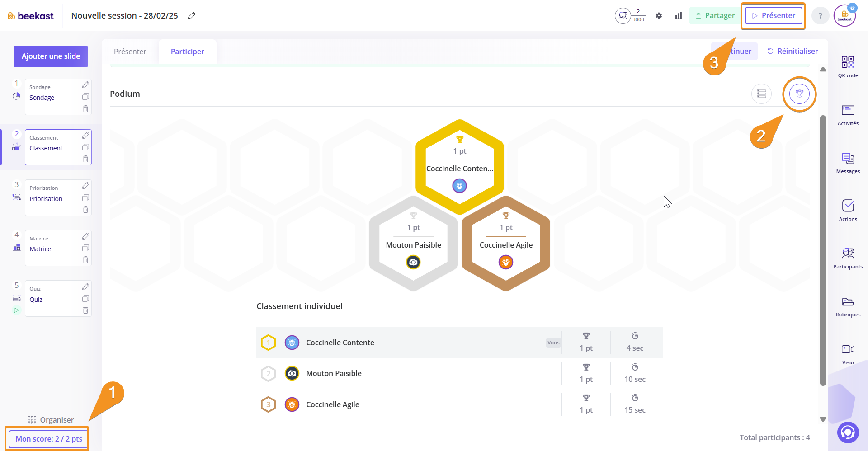The width and height of the screenshot is (868, 451).
Task: Switch to podium trophy view
Action: click(x=799, y=94)
